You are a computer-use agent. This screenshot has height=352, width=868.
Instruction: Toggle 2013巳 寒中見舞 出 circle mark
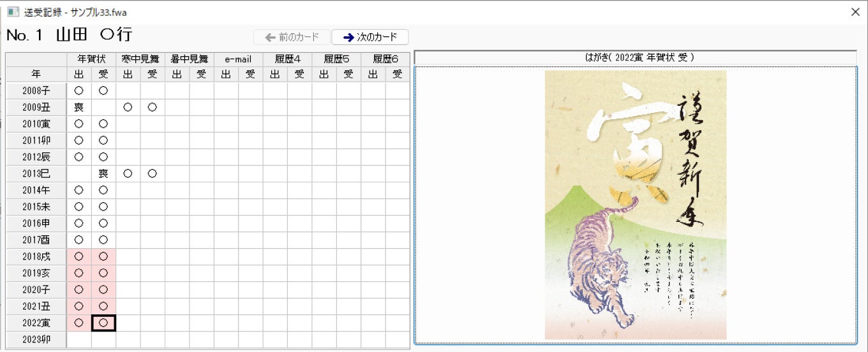point(128,173)
